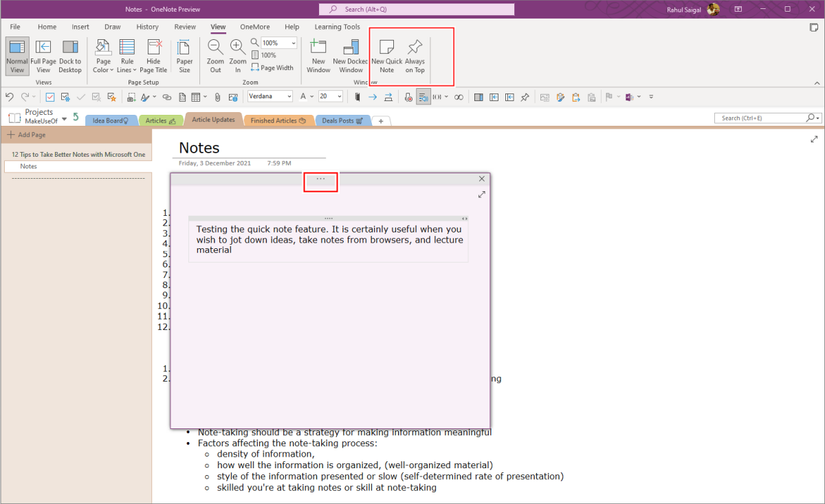825x504 pixels.
Task: Open the zoom percentage dropdown
Action: pyautogui.click(x=293, y=43)
